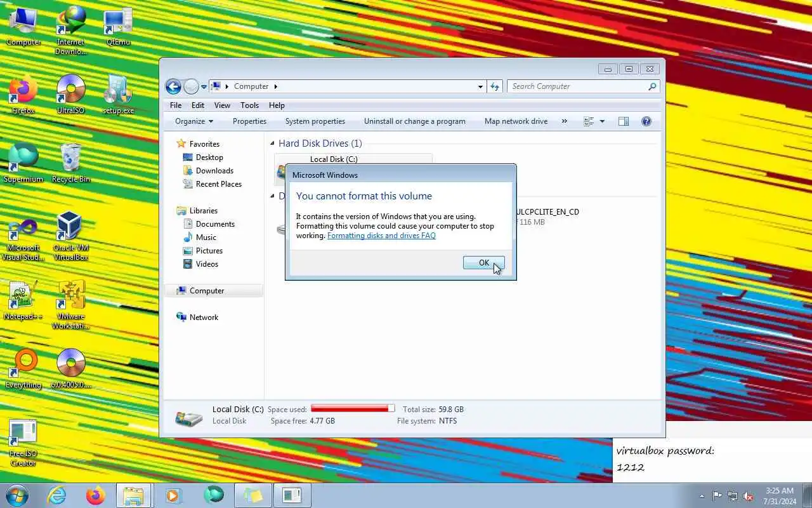Show additional toolbar commands chevron

[x=565, y=121]
